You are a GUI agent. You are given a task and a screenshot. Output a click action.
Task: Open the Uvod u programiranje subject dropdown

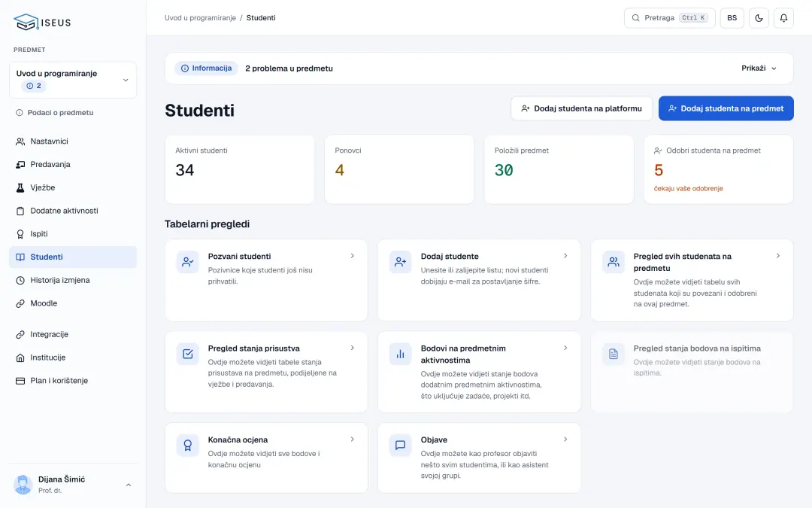[x=73, y=80]
